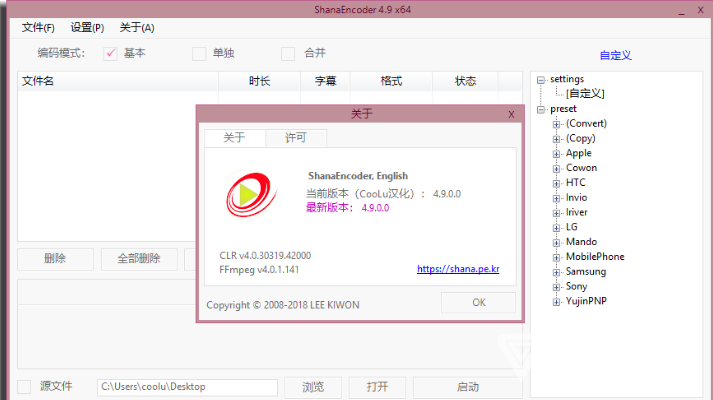713x400 pixels.
Task: Click the 字幕 column header
Action: click(x=325, y=81)
